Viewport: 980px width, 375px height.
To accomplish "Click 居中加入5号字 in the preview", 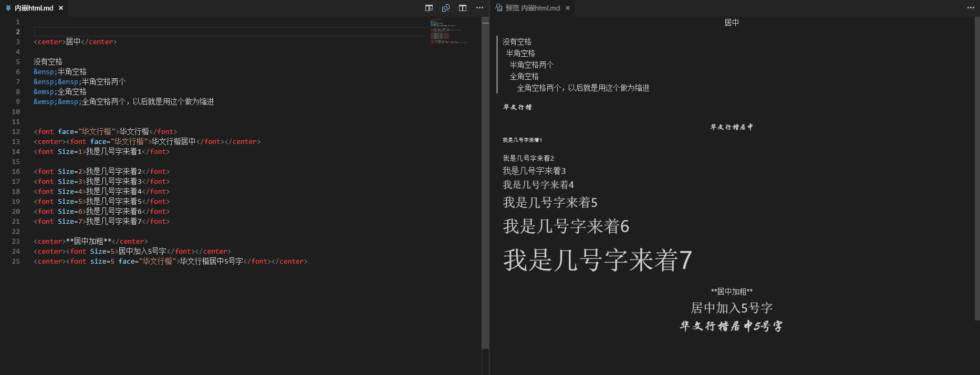I will (732, 308).
